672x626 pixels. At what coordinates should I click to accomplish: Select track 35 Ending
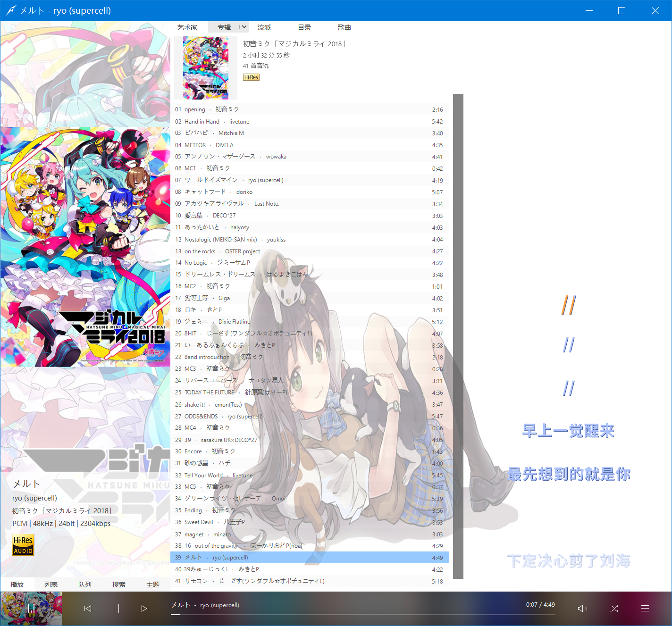[x=310, y=510]
